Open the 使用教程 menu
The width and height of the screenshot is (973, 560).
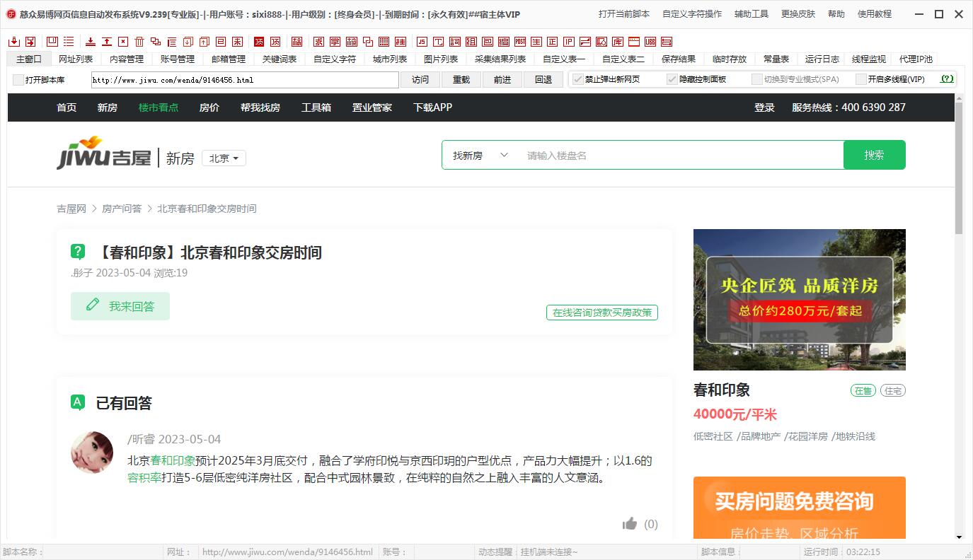[x=875, y=14]
